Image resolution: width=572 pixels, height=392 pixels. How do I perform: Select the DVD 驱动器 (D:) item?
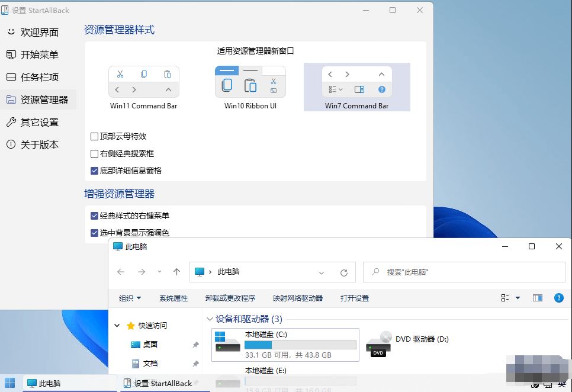407,345
